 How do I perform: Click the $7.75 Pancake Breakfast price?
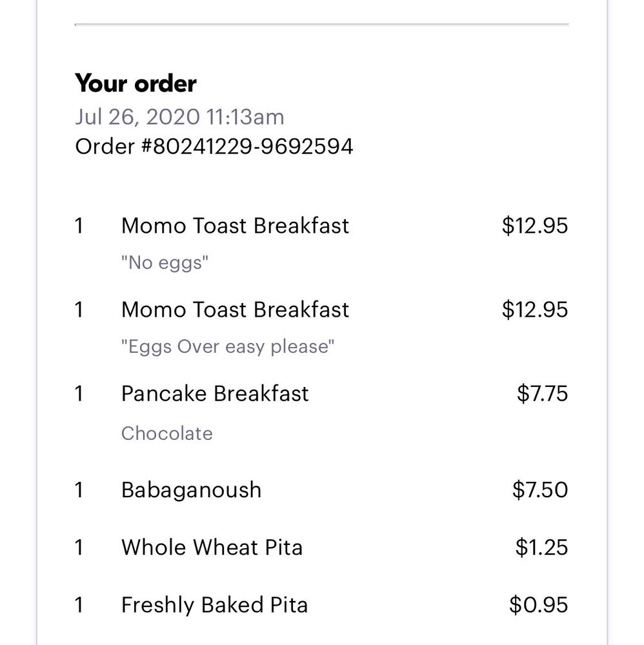coord(542,393)
